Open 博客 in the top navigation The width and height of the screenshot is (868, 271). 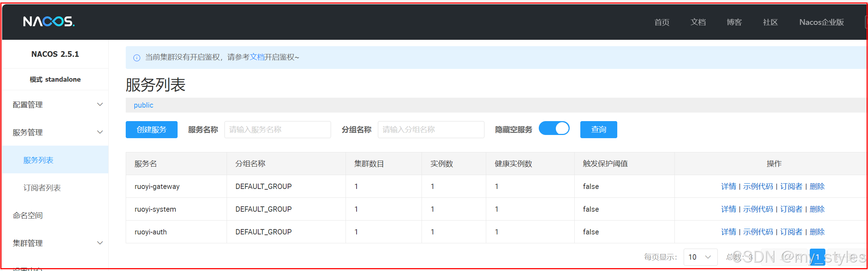[734, 22]
